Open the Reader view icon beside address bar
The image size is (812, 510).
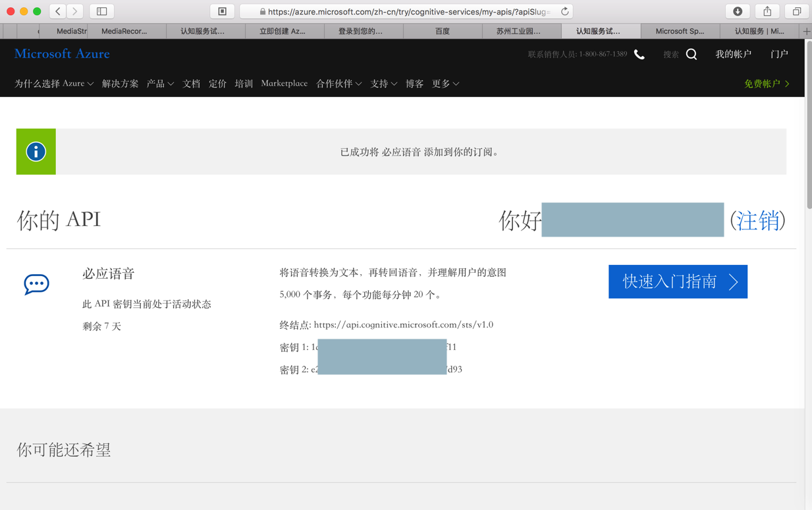coord(223,11)
